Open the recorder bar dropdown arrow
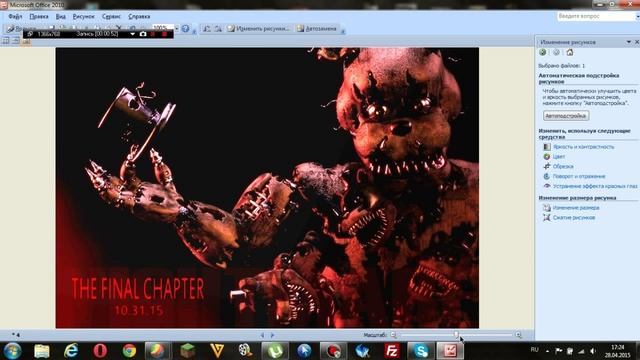640x360 pixels. [133, 34]
